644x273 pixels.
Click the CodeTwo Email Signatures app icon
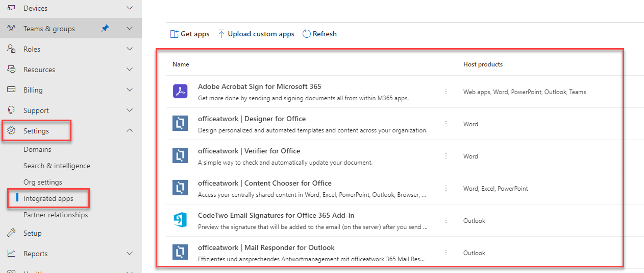coord(181,220)
